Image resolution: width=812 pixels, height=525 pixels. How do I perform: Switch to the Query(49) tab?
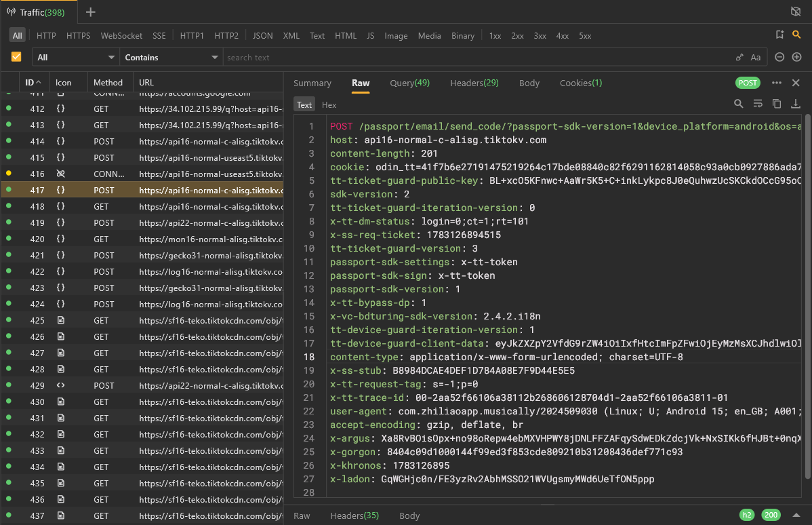409,83
